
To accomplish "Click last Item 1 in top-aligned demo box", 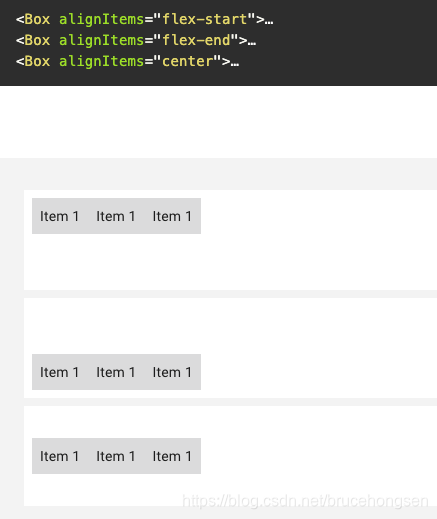I will click(x=173, y=216).
